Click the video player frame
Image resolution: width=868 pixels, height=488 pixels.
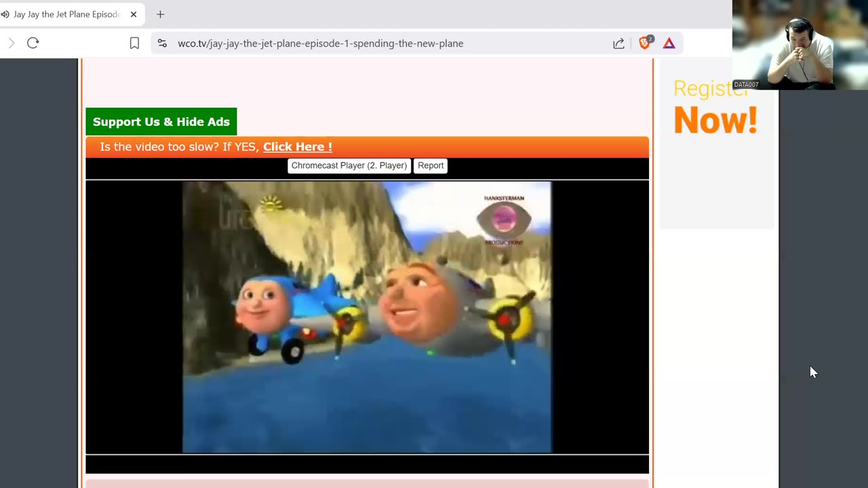[367, 317]
